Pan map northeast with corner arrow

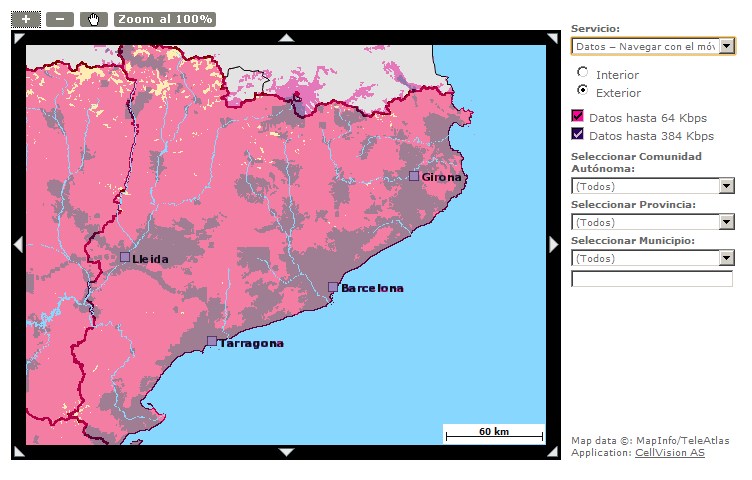click(553, 38)
